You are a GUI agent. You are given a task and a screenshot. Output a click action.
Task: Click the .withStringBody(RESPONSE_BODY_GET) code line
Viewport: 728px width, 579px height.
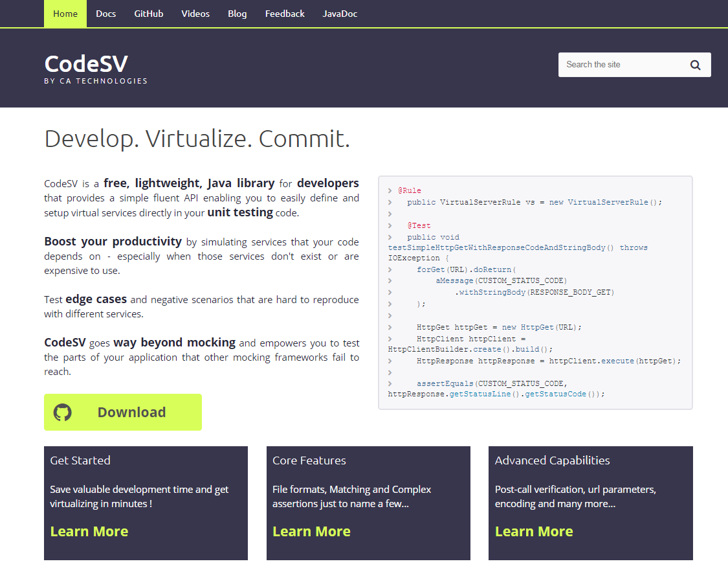tap(535, 292)
